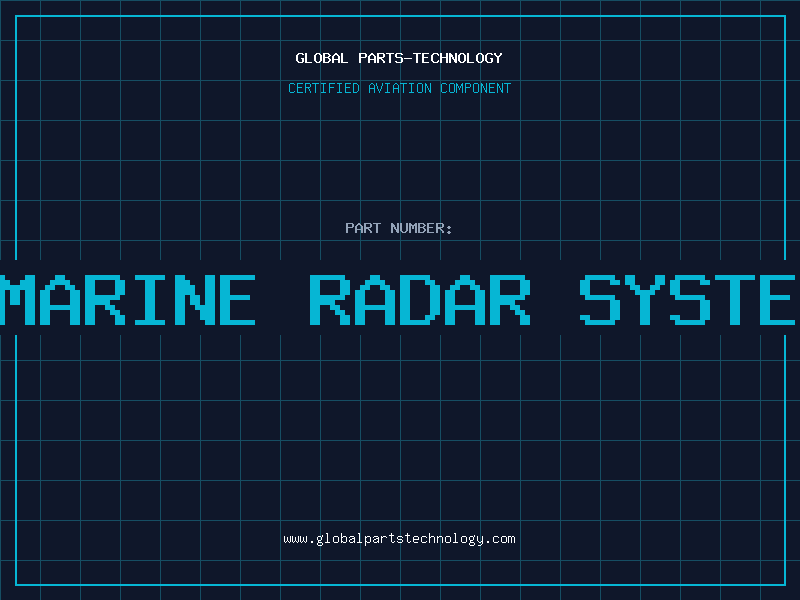Click the bottom-right corner of the cyan frame
Screen dimensions: 800x600
784,584
